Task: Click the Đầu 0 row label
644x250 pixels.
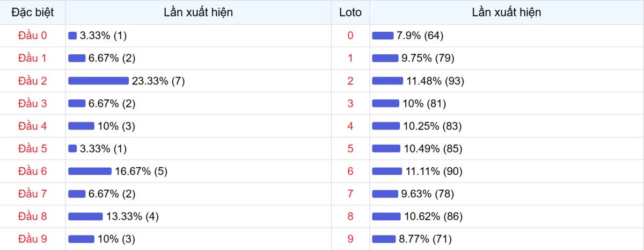Action: click(33, 35)
